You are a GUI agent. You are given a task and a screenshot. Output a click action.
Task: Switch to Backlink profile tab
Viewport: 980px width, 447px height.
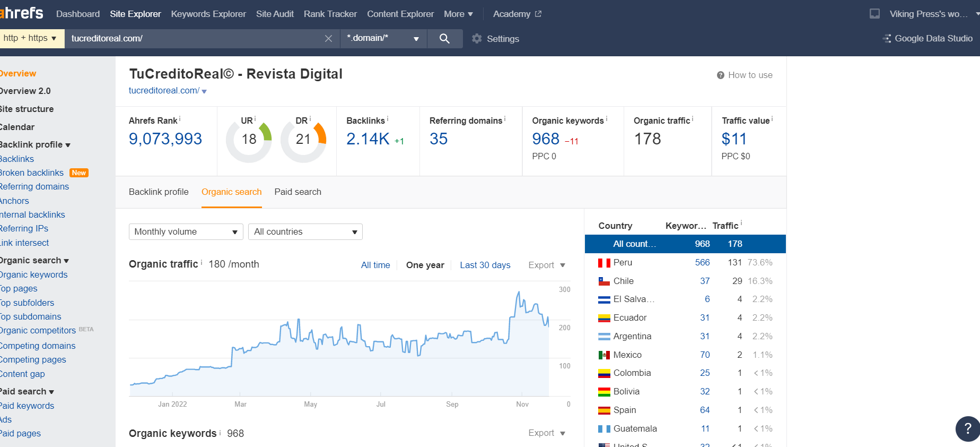159,192
